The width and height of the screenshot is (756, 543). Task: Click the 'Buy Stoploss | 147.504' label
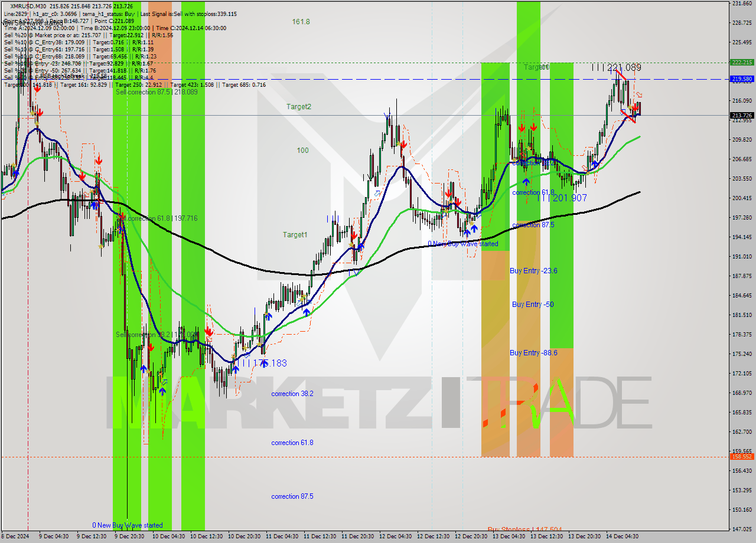coord(524,529)
